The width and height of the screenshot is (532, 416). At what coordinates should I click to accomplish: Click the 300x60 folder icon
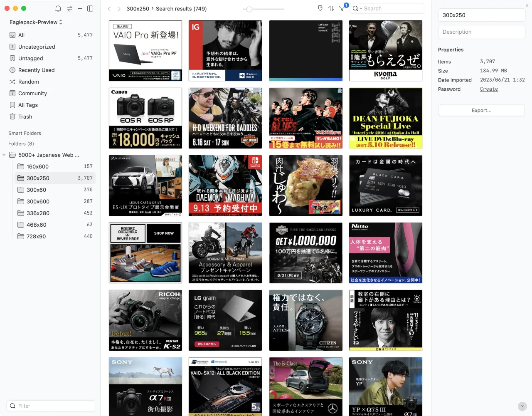pos(21,190)
